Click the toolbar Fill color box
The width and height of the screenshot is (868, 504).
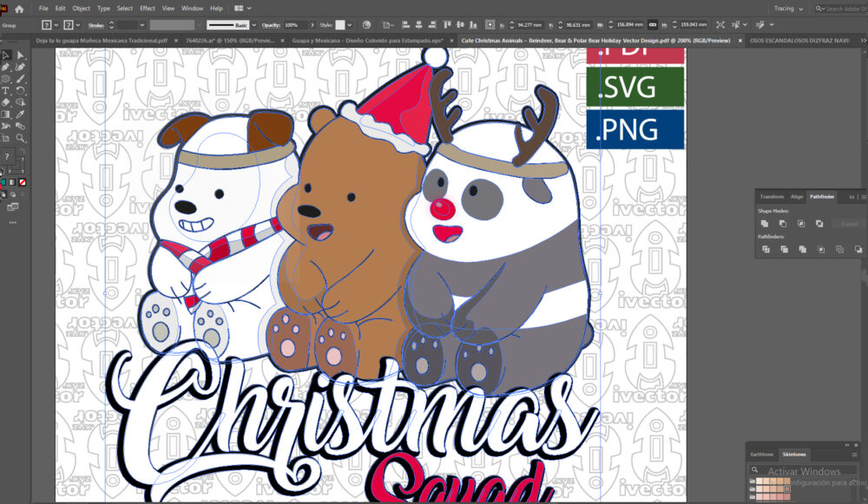coord(7,157)
